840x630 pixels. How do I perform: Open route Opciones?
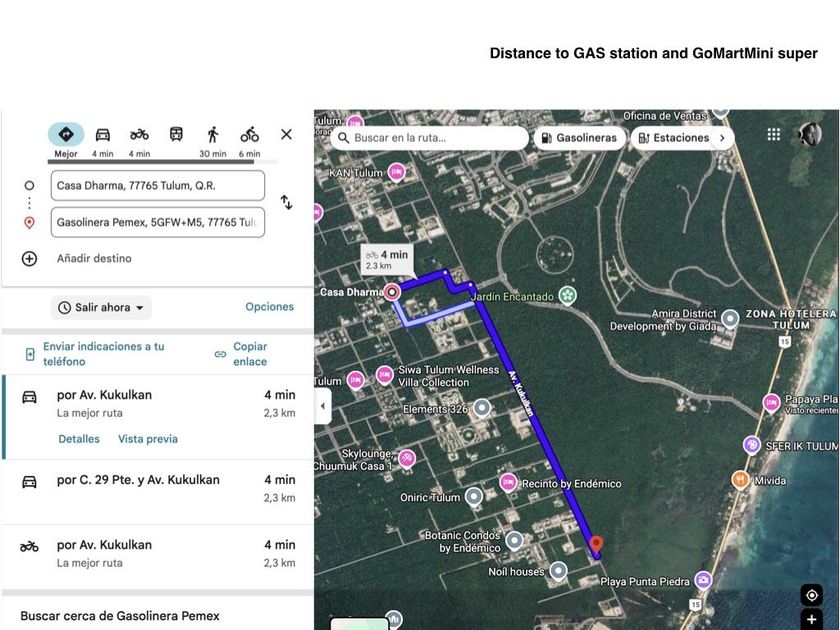(x=269, y=306)
